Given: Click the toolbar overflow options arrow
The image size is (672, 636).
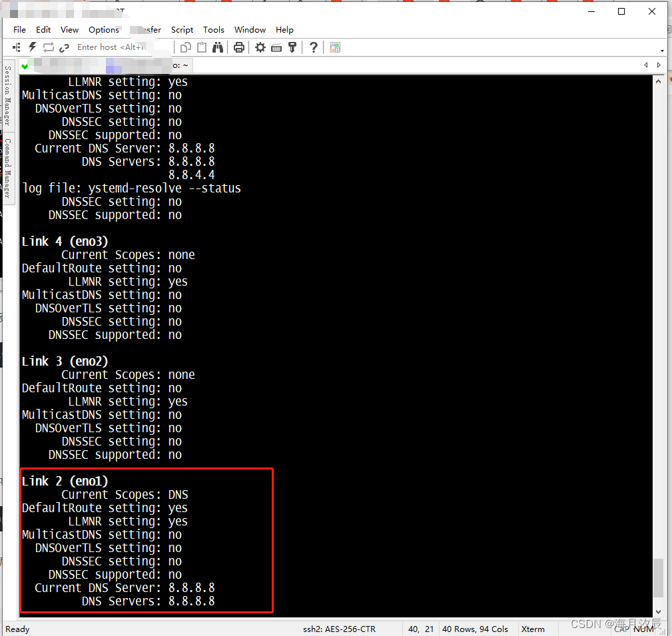Looking at the screenshot, I should point(662,51).
